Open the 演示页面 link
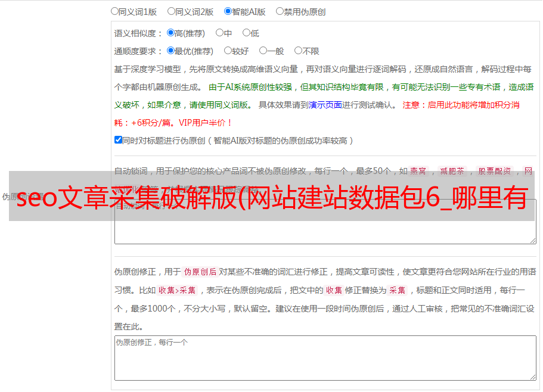 325,105
